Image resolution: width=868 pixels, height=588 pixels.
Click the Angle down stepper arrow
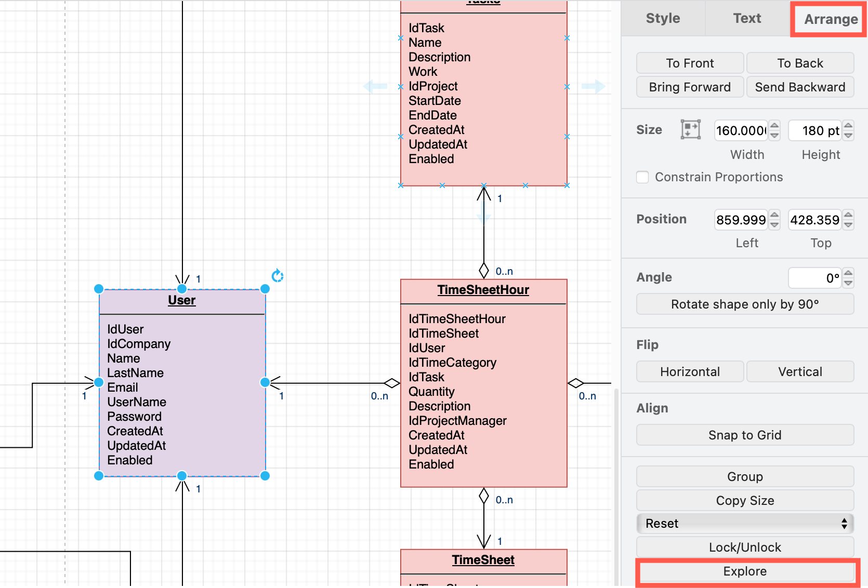(848, 282)
